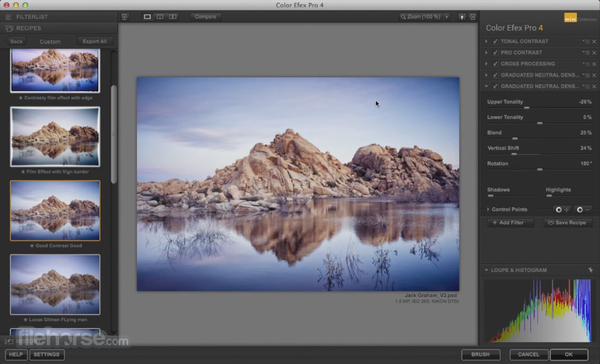Select the split preview view icon
Image resolution: width=600 pixels, height=364 pixels.
(160, 17)
